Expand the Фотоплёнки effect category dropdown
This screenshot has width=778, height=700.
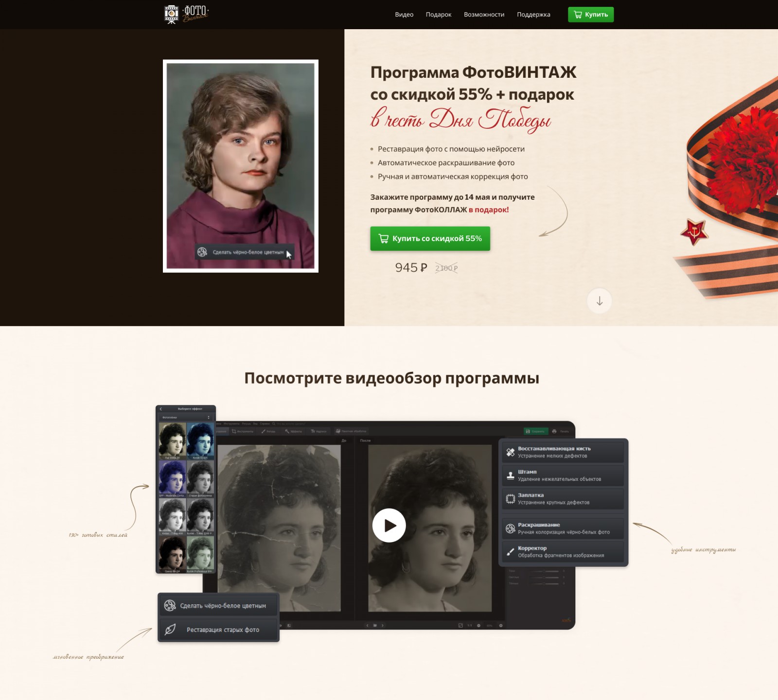click(186, 417)
